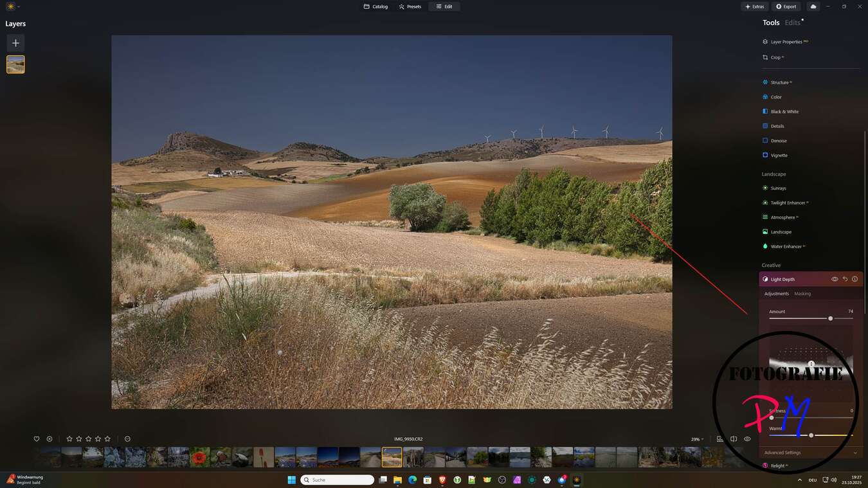This screenshot has width=868, height=488.
Task: Expand Advanced Settings section
Action: pos(810,453)
